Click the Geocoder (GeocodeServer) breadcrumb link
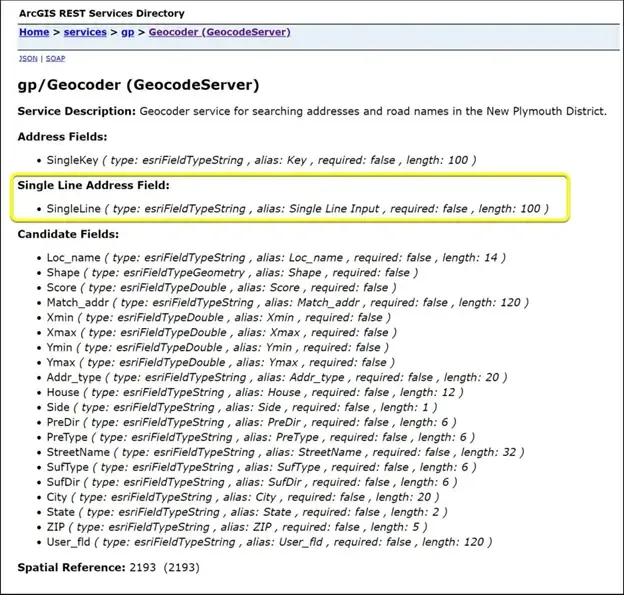The width and height of the screenshot is (624, 595). click(219, 32)
